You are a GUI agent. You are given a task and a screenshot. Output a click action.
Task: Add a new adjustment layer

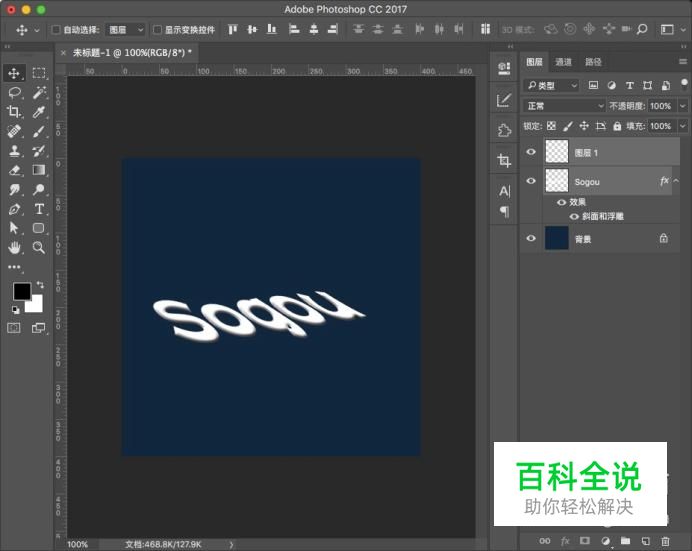pos(606,541)
